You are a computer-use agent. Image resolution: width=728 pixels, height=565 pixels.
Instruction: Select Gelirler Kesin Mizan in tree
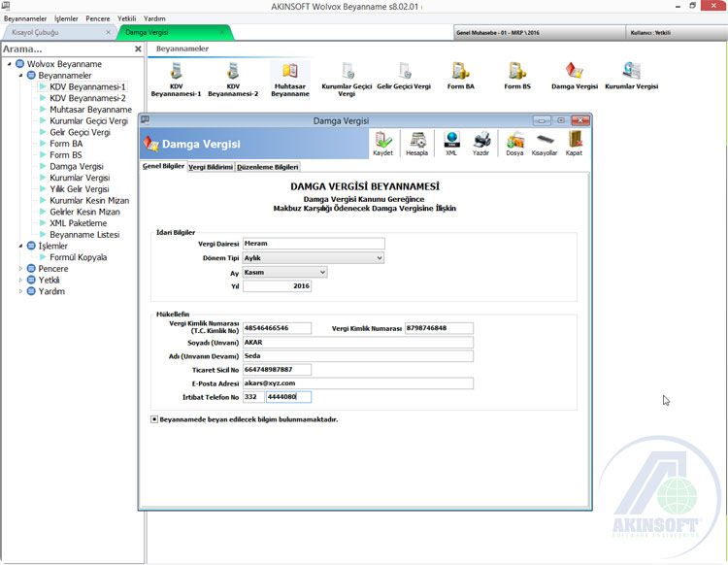[x=84, y=212]
